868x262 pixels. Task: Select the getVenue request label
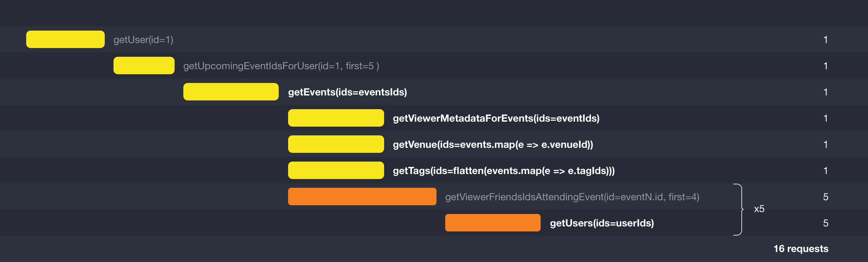point(493,145)
